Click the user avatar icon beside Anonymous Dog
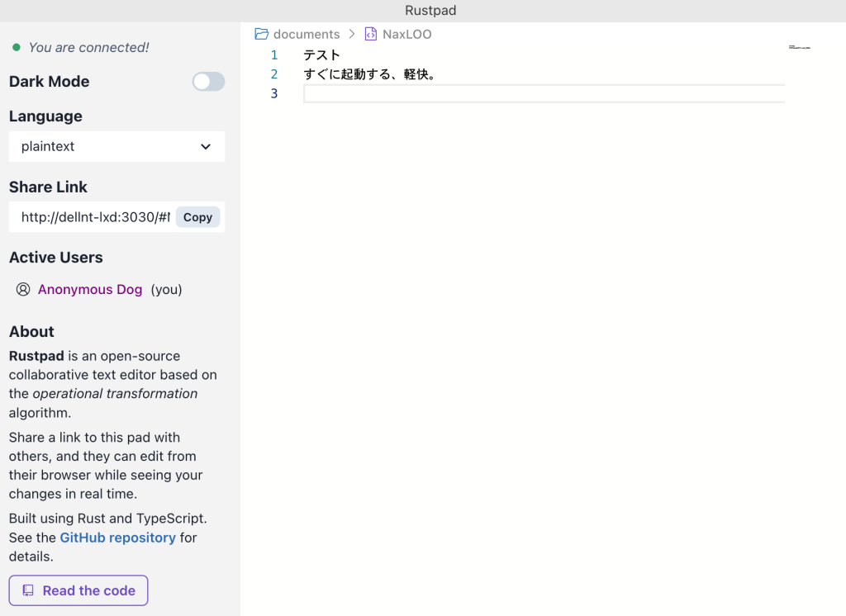Image resolution: width=846 pixels, height=616 pixels. (x=23, y=289)
